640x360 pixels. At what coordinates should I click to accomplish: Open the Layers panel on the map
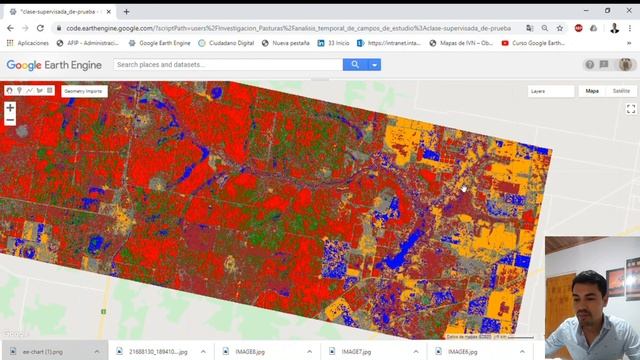(x=551, y=91)
